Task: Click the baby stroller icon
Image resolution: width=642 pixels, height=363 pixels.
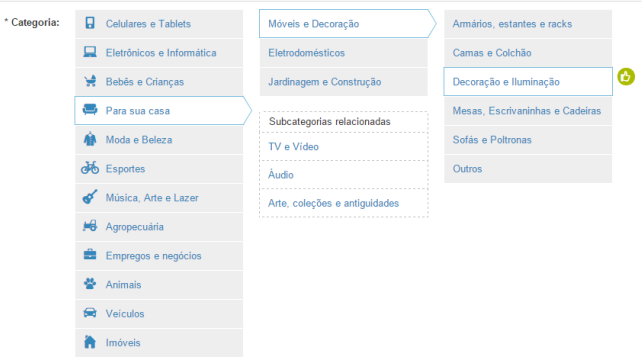Action: [x=90, y=81]
